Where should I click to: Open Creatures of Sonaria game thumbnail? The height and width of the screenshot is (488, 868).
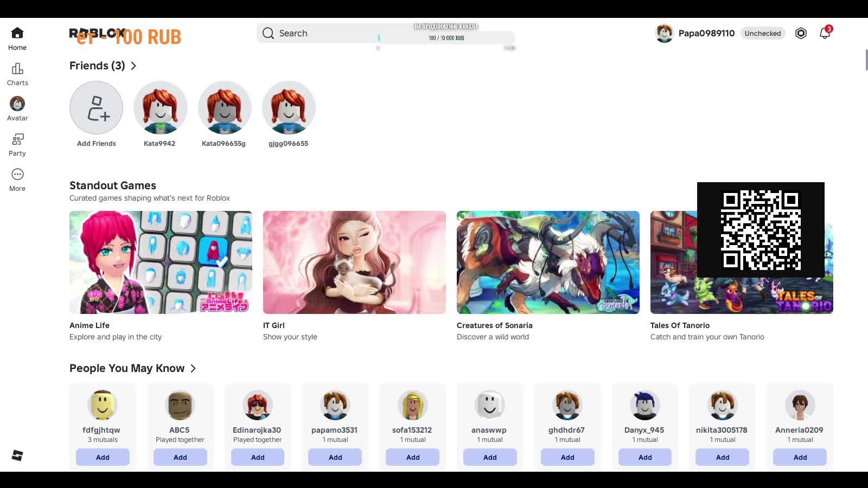coord(548,262)
